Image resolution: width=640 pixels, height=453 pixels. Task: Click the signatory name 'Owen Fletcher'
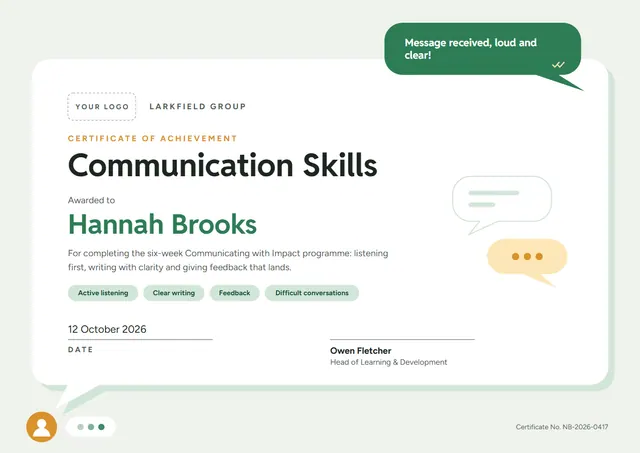[361, 351]
